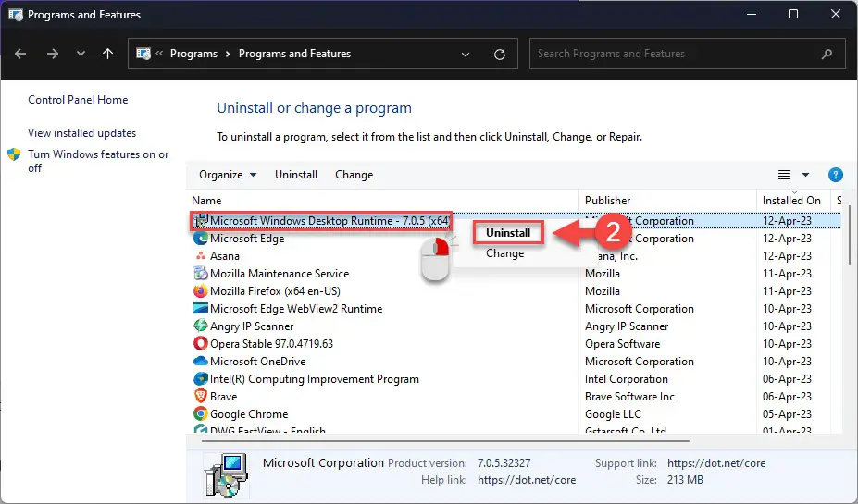This screenshot has width=858, height=504.
Task: Select Mozilla Firefox (x64 en-US) entry
Action: point(275,290)
